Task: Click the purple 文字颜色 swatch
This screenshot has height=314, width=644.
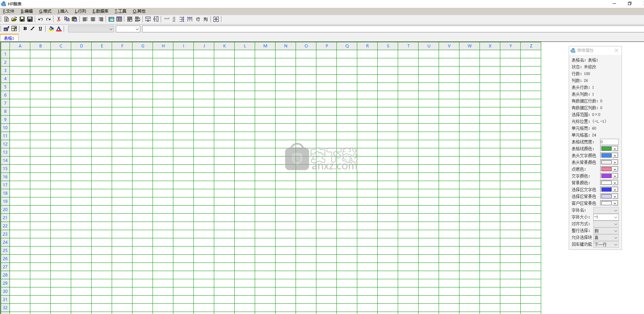Action: tap(607, 176)
